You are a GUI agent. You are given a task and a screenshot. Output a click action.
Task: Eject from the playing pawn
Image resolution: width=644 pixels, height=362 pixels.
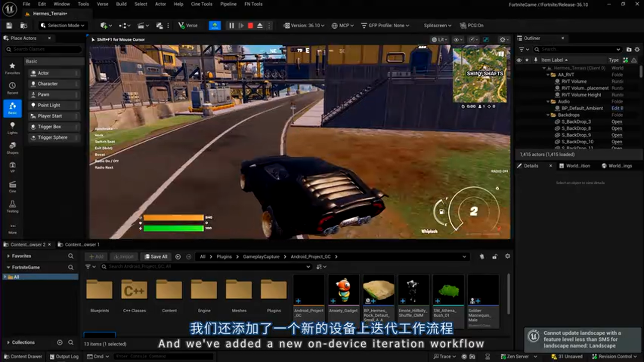tap(259, 25)
